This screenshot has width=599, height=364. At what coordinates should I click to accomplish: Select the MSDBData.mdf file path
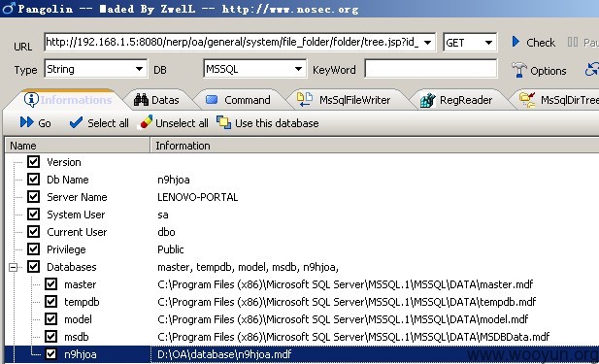coord(353,337)
